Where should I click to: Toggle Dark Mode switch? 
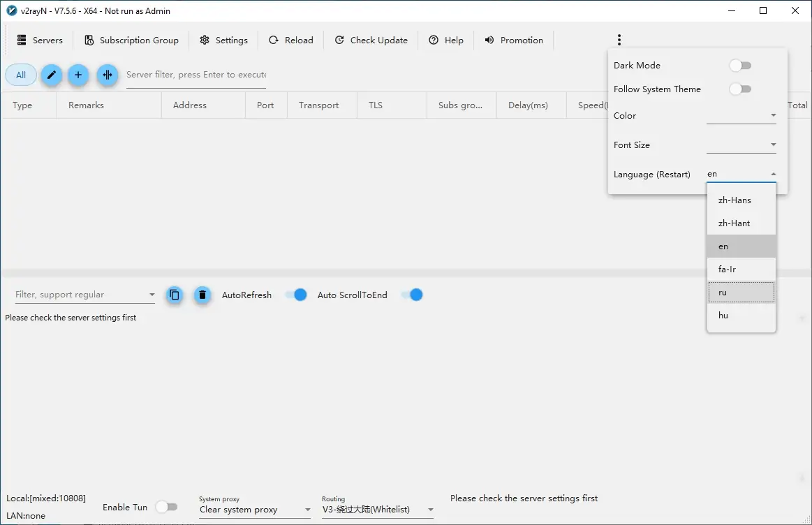pyautogui.click(x=740, y=65)
